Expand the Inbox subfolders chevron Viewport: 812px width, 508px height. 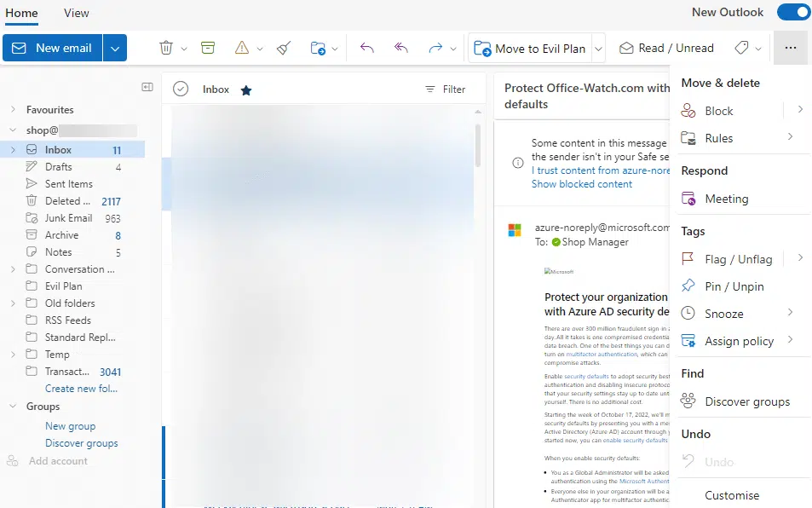tap(13, 150)
